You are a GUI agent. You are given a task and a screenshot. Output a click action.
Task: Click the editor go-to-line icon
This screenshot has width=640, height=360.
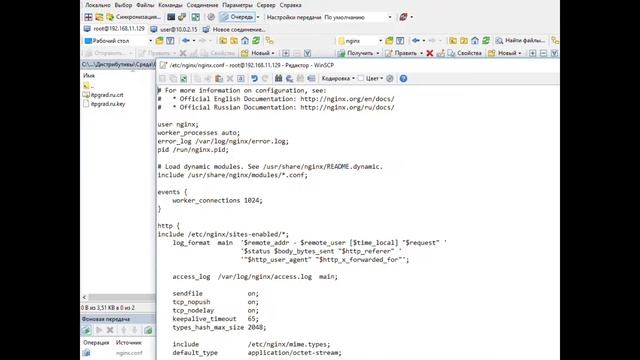pos(311,78)
